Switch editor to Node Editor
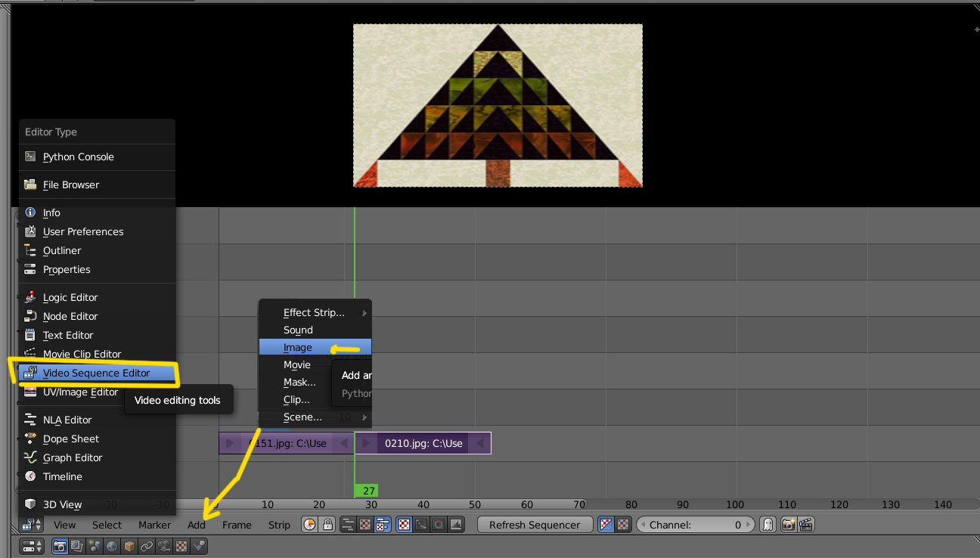The image size is (980, 558). pos(97,316)
